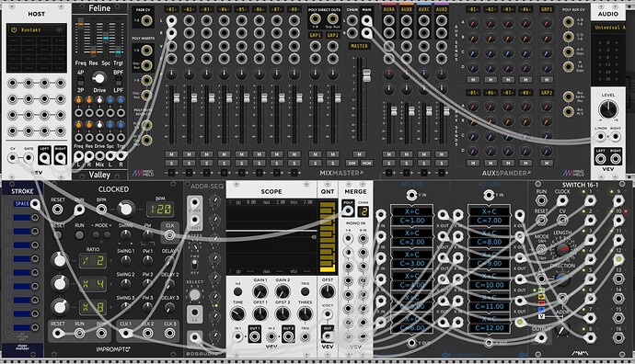Click the AuxSpander GRP1 label

547,9
